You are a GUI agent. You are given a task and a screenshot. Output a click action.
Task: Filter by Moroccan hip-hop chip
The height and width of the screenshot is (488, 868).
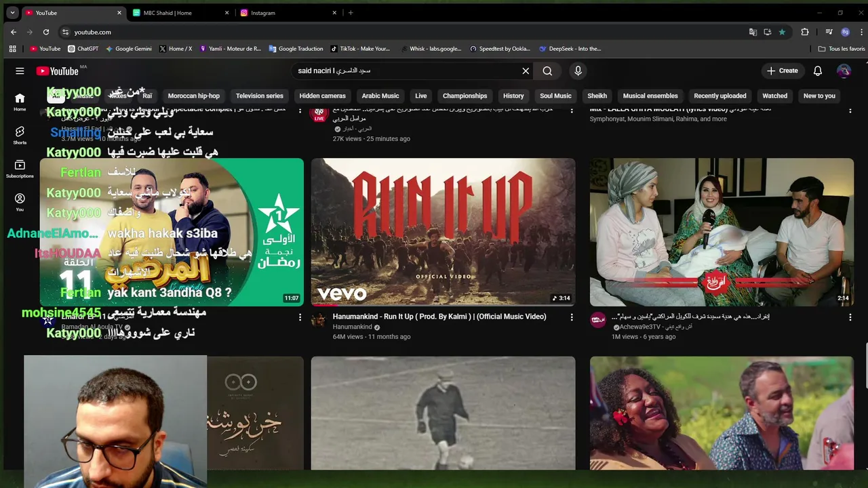(194, 96)
